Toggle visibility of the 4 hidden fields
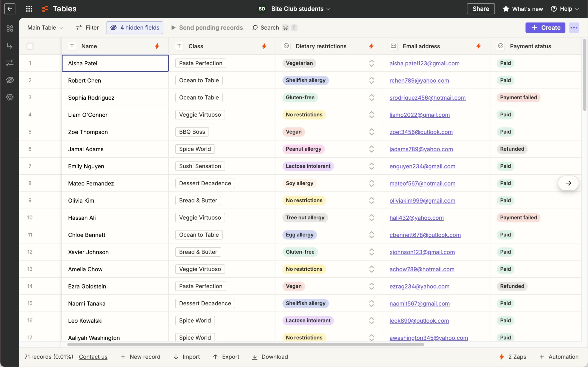The width and height of the screenshot is (588, 367). [134, 27]
